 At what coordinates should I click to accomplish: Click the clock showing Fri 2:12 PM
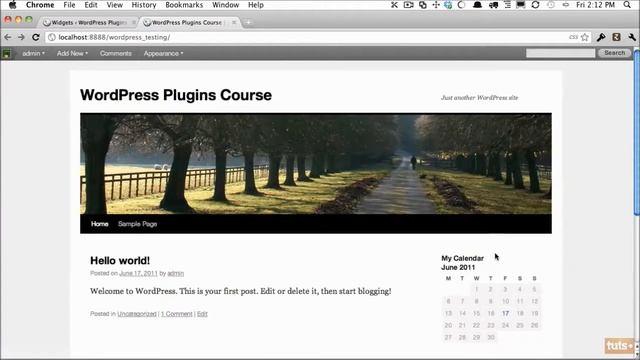[595, 5]
